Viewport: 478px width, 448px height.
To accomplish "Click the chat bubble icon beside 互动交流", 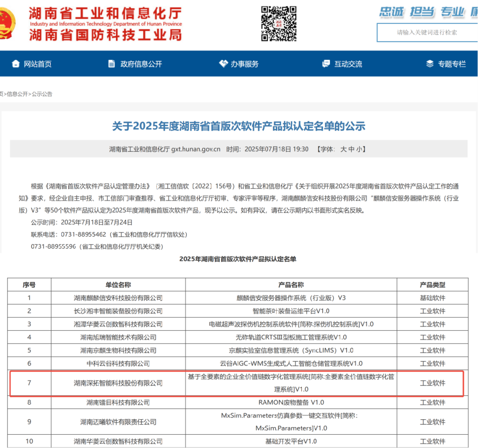I will 326,64.
